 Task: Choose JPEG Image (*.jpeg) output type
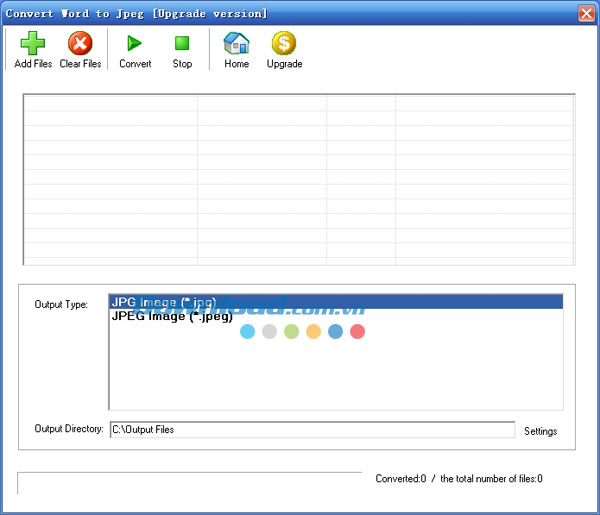point(171,317)
